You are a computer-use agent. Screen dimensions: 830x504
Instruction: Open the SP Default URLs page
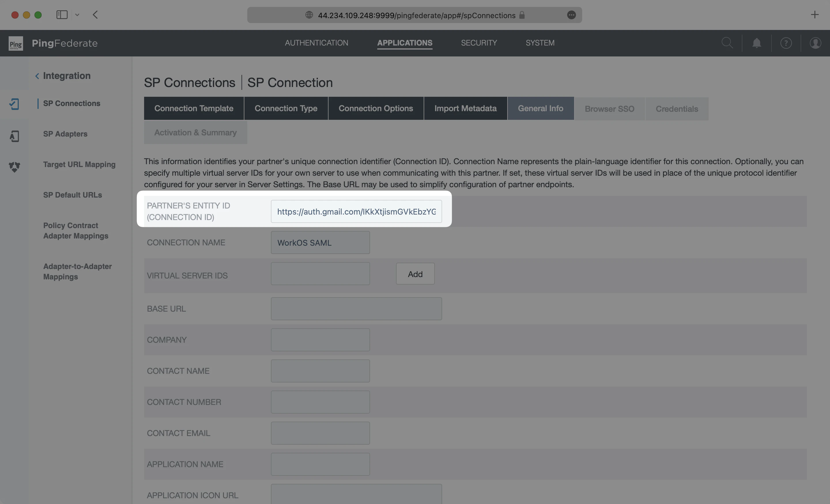click(x=73, y=195)
